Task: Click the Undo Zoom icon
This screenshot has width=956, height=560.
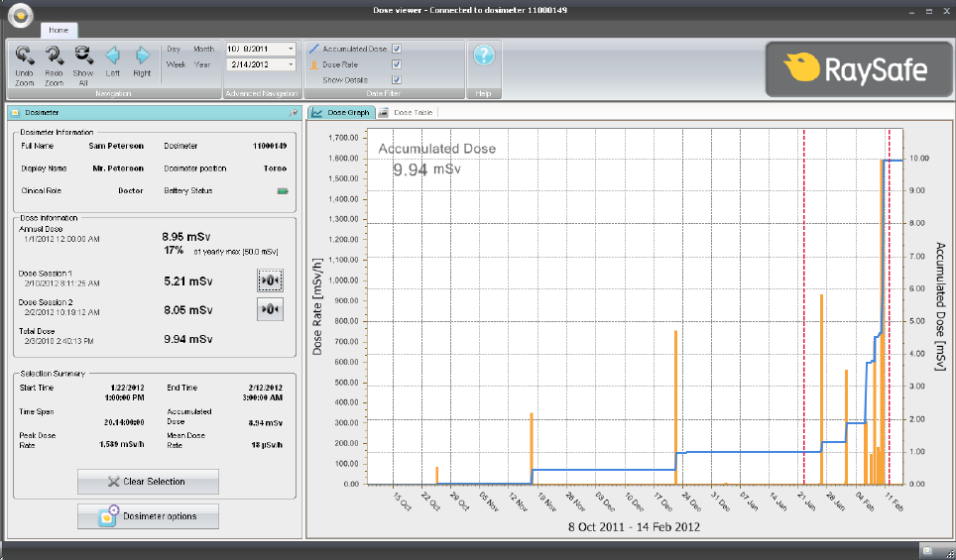Action: pyautogui.click(x=25, y=56)
